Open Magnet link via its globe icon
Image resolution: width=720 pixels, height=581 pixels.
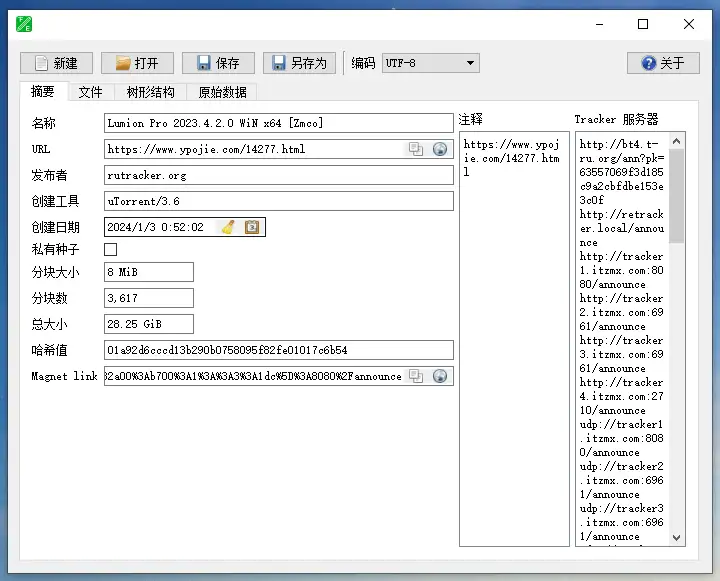pos(440,376)
